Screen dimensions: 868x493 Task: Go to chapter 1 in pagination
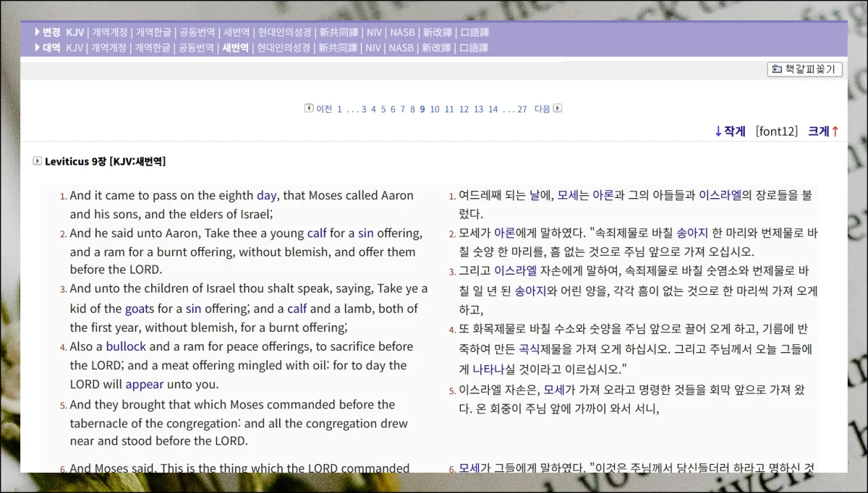pos(339,109)
